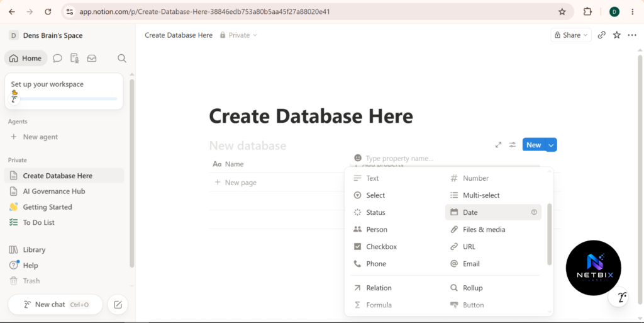This screenshot has width=644, height=323.
Task: Choose the Formula property type
Action: [x=397, y=305]
